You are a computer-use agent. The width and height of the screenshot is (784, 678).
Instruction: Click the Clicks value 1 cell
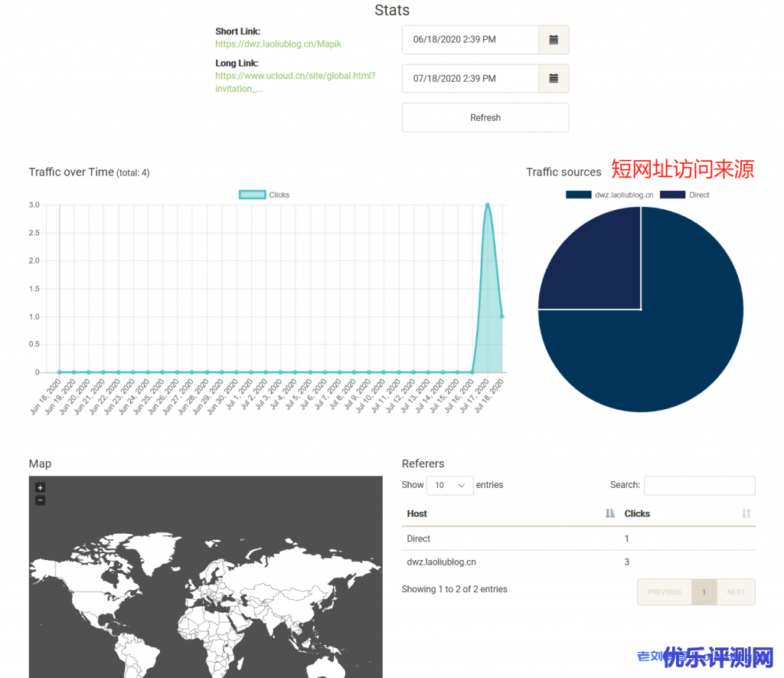coord(626,539)
